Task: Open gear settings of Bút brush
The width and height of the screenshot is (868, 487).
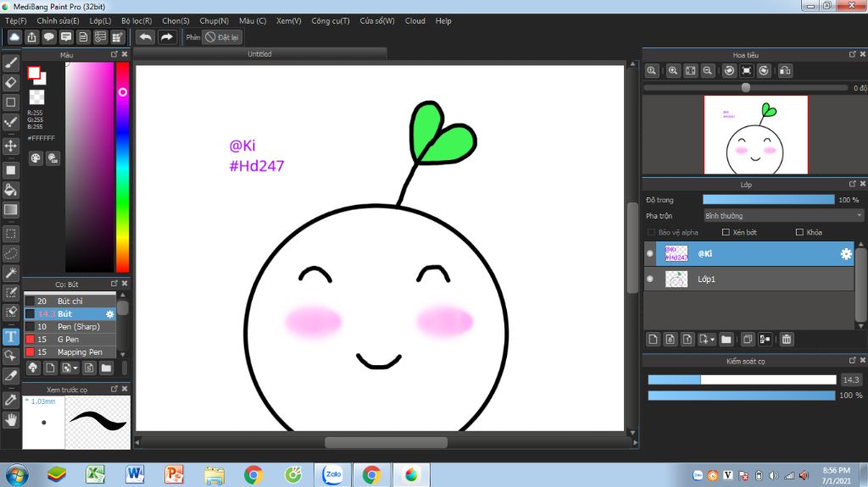Action: pyautogui.click(x=109, y=313)
